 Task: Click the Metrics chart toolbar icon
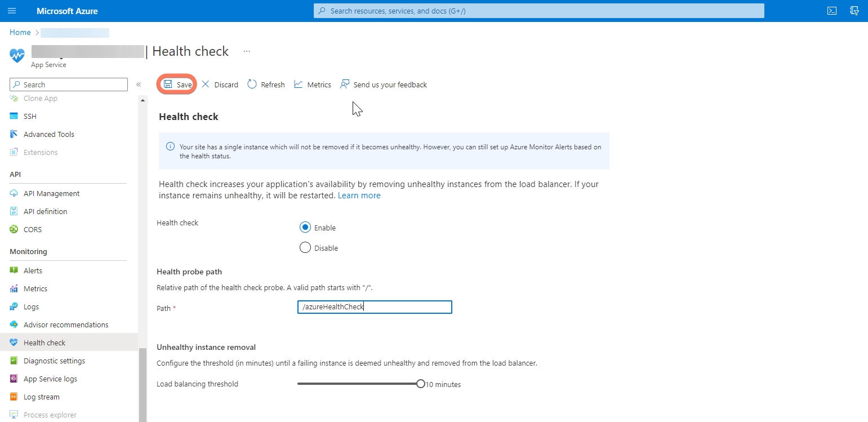(299, 84)
